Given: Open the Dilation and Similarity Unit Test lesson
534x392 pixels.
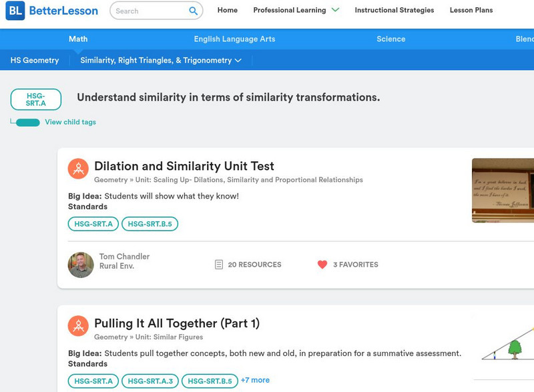Looking at the screenshot, I should [x=184, y=166].
